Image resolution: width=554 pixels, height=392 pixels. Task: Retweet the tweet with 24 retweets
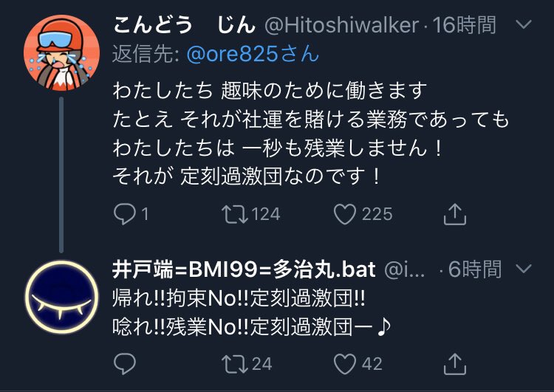pyautogui.click(x=235, y=364)
